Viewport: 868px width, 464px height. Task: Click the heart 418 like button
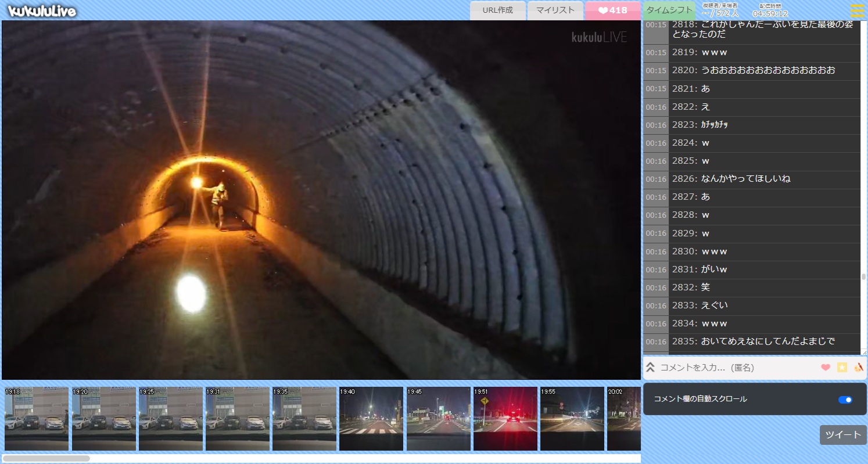click(613, 10)
